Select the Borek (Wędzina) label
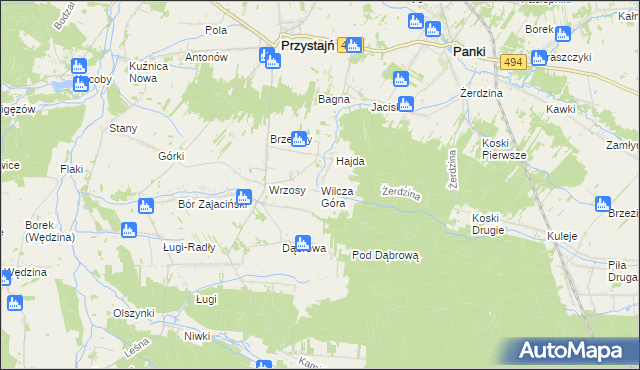 click(50, 231)
